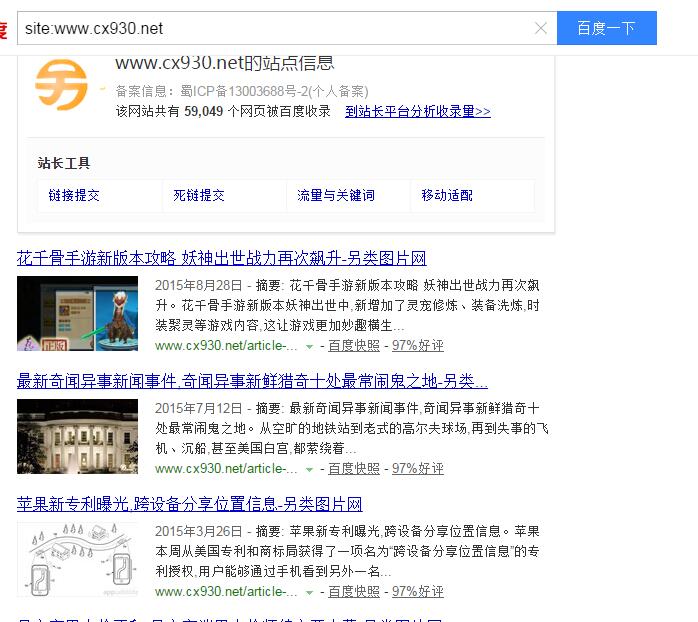Screen dimensions: 698x622
Task: Click the Apple patent diagram thumbnail
Action: pos(77,559)
